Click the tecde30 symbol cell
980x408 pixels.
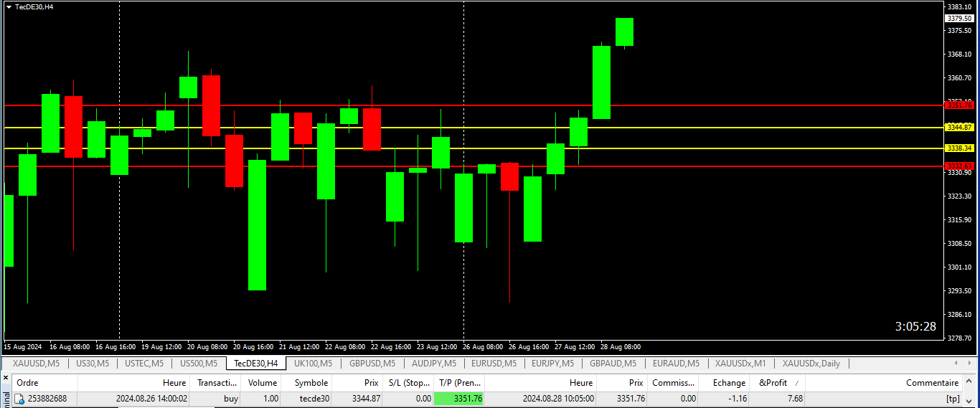(x=315, y=399)
